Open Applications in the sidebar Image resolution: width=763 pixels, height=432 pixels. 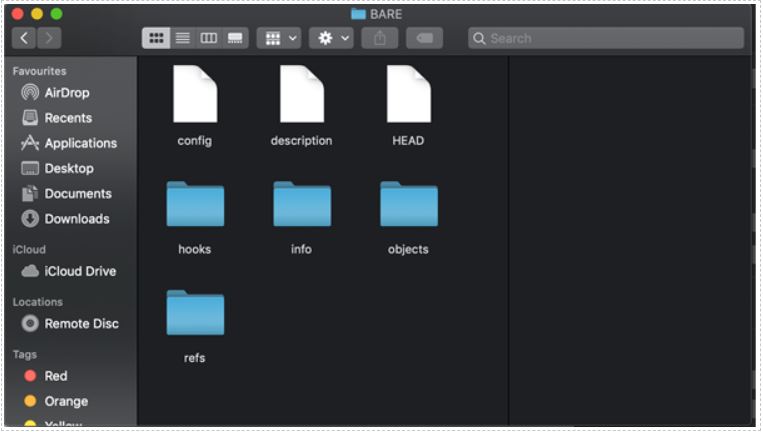click(70, 143)
